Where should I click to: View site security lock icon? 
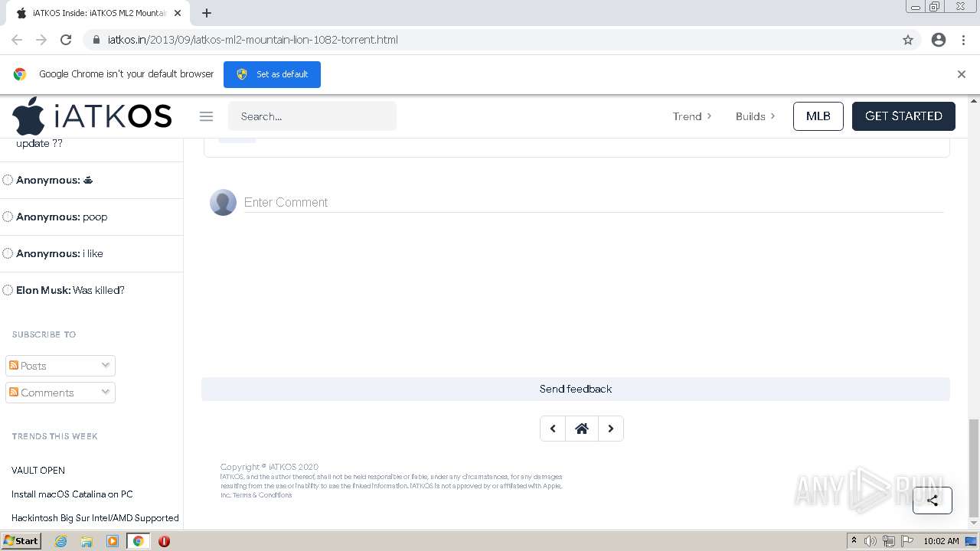(96, 40)
